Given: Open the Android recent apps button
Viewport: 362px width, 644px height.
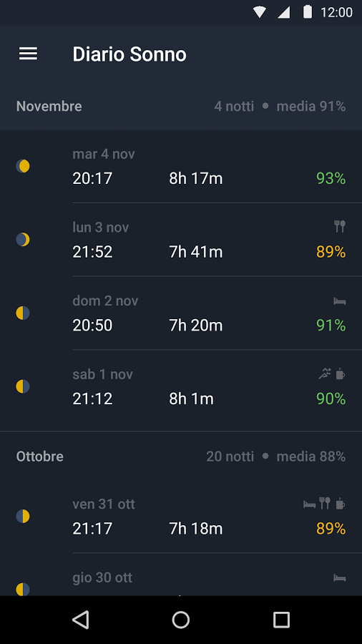Looking at the screenshot, I should click(282, 620).
